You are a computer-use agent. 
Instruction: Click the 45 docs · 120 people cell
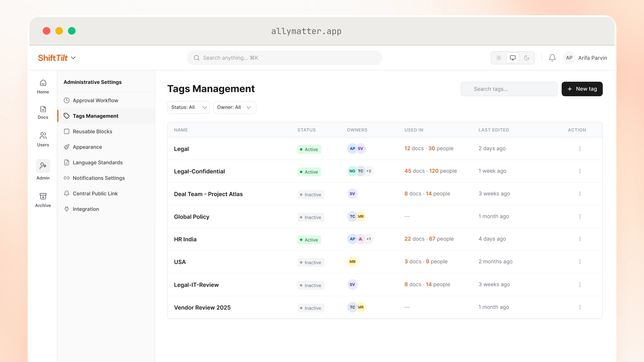click(x=430, y=171)
